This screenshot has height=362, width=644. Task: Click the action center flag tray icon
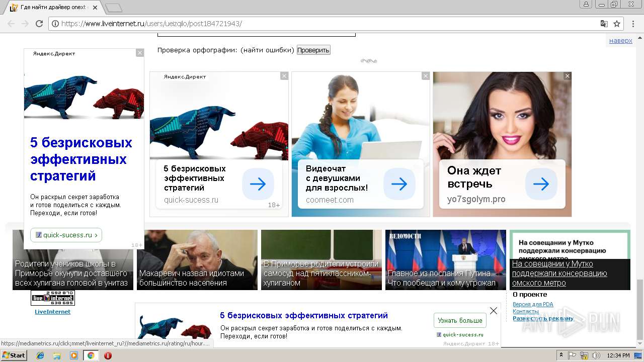point(572,355)
